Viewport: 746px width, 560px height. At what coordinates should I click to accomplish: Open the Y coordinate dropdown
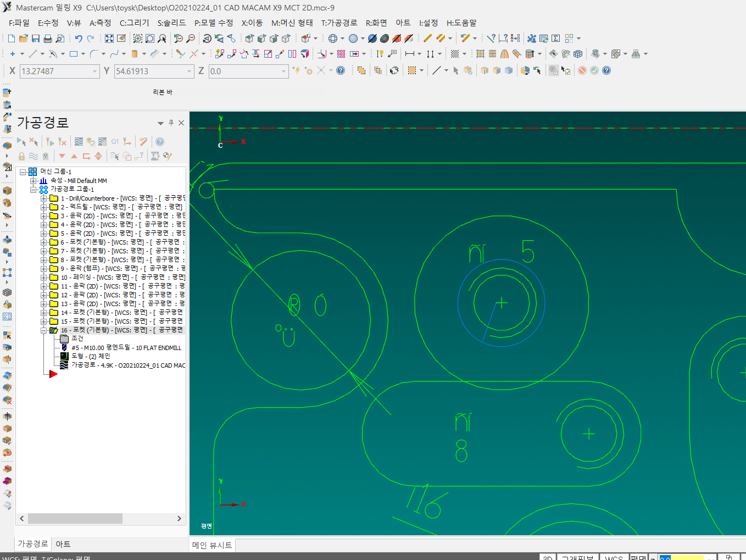(189, 71)
